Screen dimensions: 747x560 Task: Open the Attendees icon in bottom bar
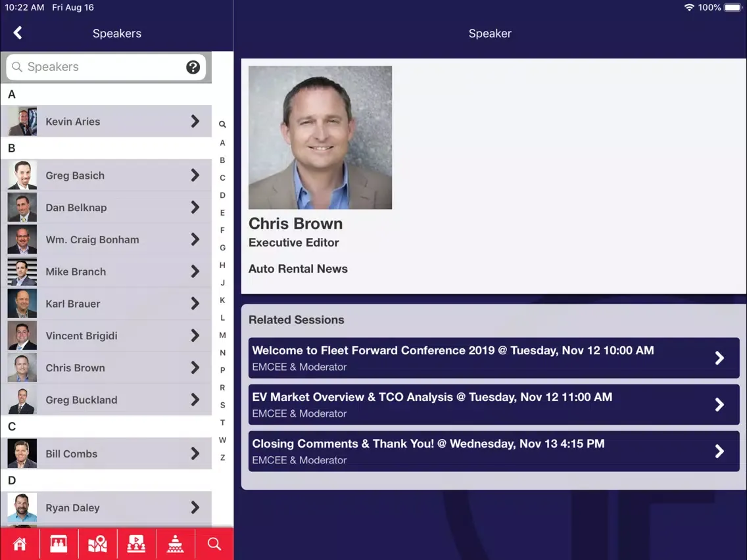point(59,544)
